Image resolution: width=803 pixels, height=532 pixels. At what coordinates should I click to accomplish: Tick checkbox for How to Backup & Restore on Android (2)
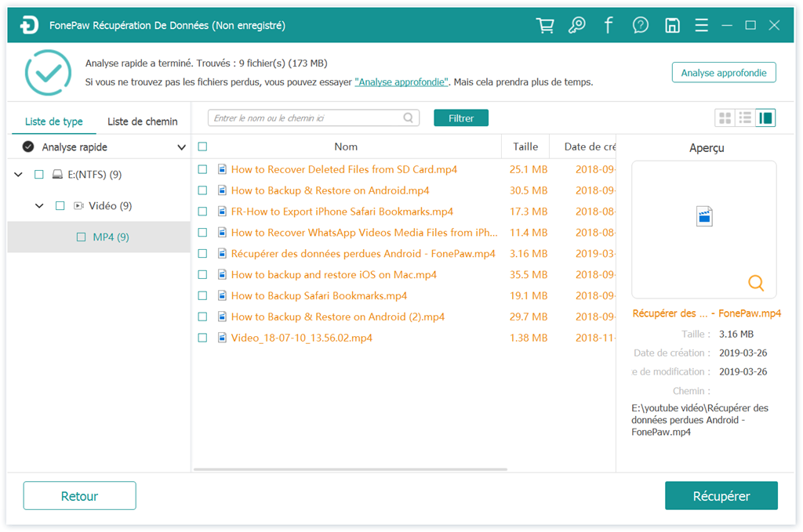pos(203,317)
